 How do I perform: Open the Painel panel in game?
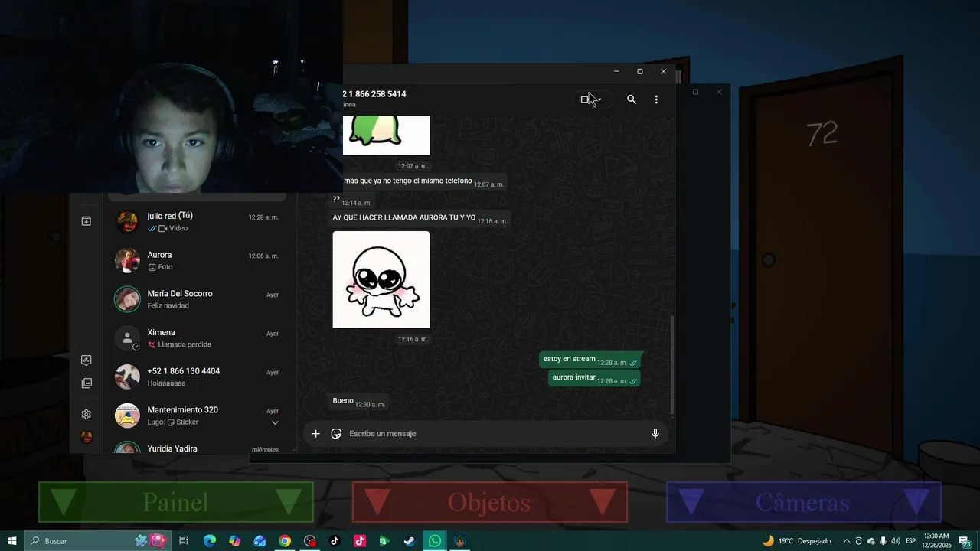click(x=176, y=503)
